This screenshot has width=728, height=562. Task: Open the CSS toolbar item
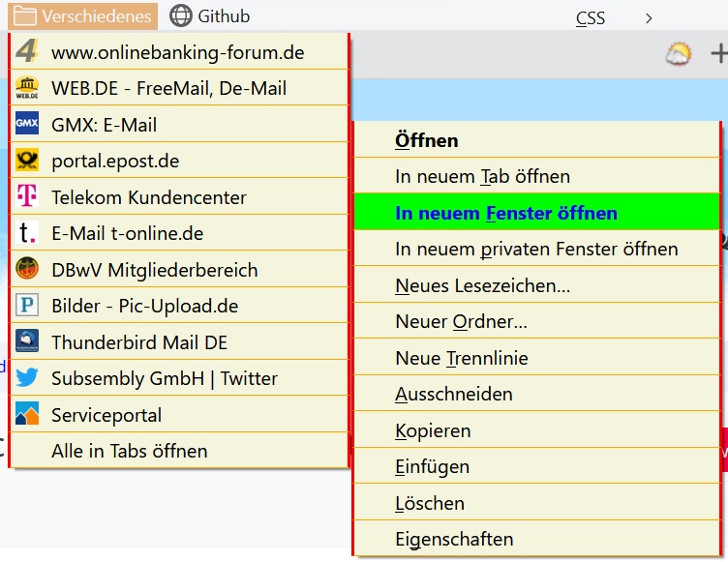[x=590, y=17]
